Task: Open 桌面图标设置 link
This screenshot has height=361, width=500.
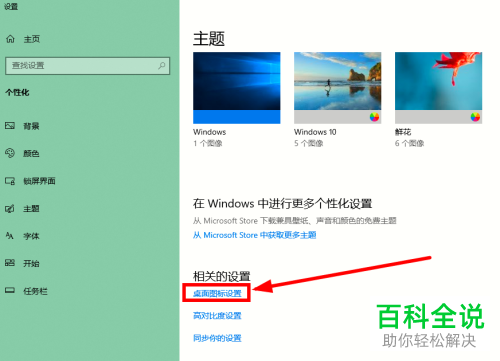Action: [x=217, y=293]
